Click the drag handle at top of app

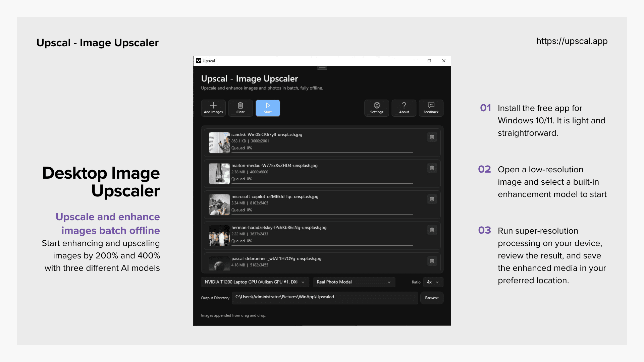[322, 68]
